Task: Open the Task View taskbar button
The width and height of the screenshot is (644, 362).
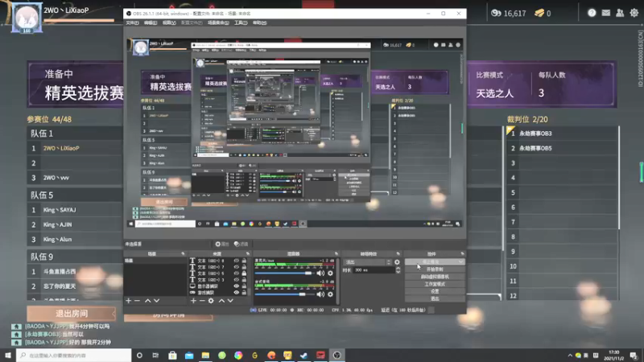Action: (x=155, y=356)
